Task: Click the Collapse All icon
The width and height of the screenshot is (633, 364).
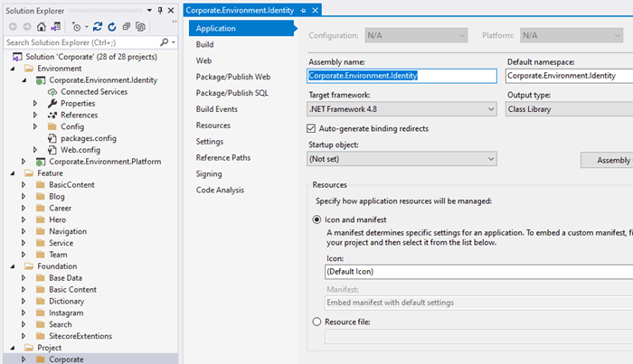Action: pyautogui.click(x=127, y=26)
